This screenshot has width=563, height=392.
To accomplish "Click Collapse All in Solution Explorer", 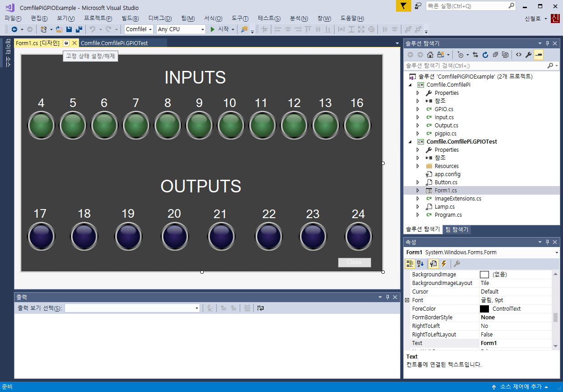I will pyautogui.click(x=495, y=55).
